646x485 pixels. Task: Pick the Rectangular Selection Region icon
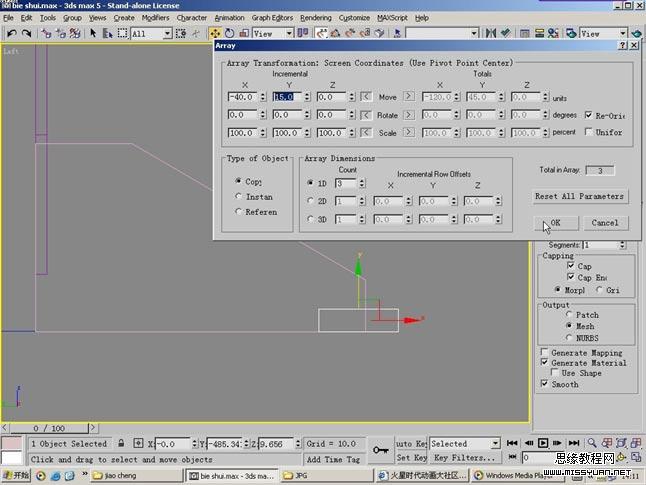(x=122, y=33)
